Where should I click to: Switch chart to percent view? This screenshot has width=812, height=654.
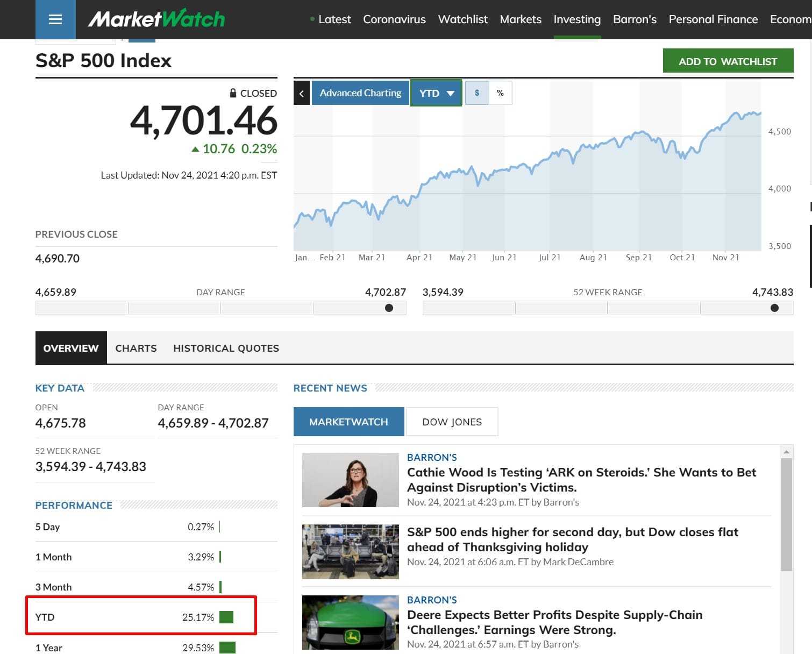[x=500, y=93]
